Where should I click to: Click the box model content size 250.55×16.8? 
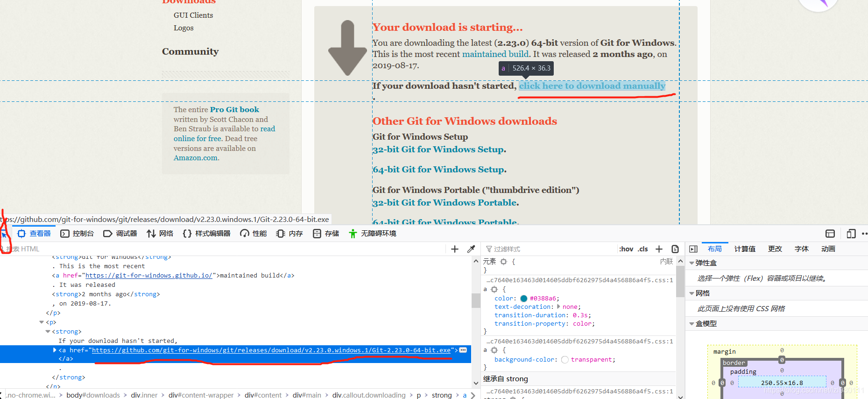(x=782, y=383)
